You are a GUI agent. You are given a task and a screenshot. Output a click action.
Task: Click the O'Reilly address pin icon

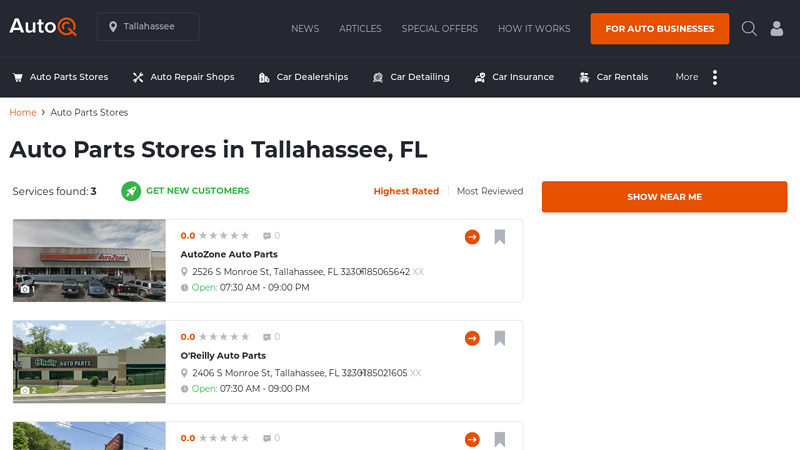pos(184,373)
